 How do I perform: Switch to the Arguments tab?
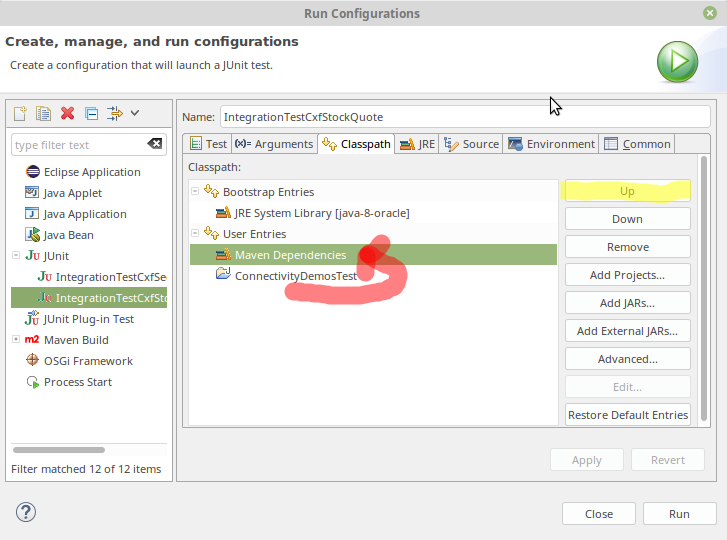(274, 144)
